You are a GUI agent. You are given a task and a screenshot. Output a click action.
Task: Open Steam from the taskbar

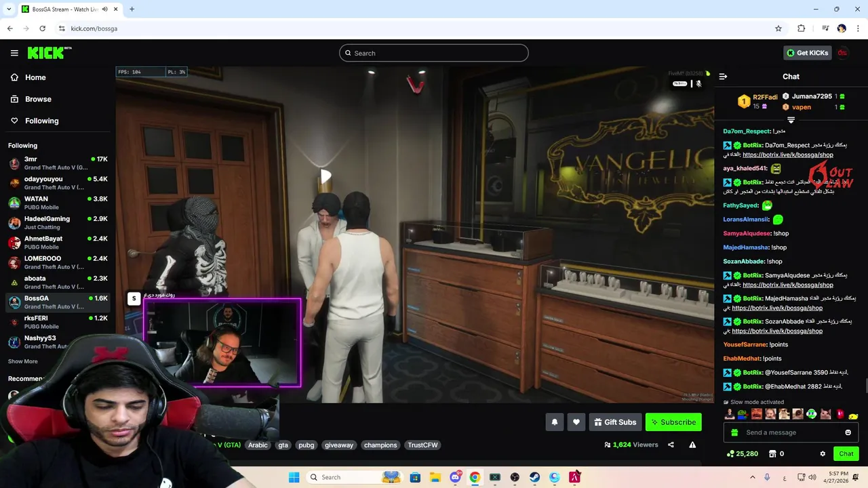[x=534, y=477]
